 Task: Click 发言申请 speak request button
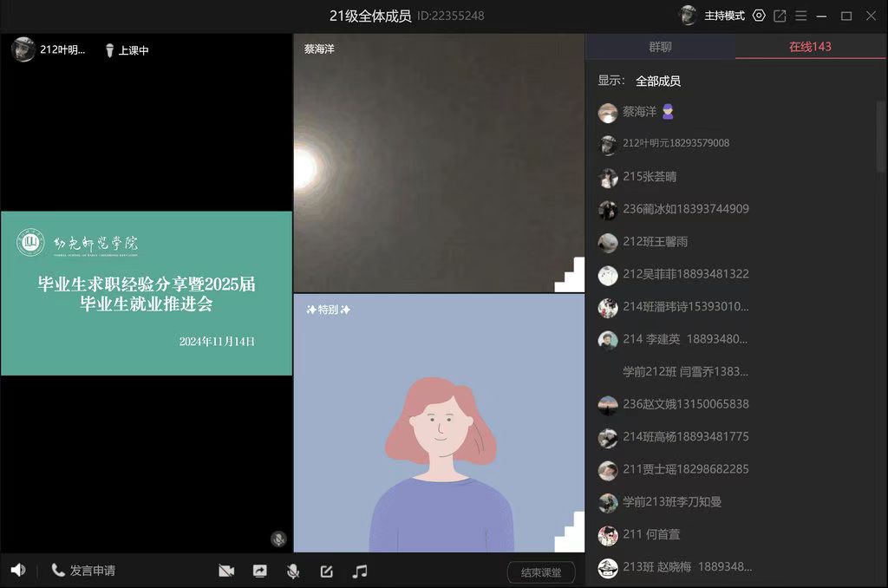(x=83, y=571)
